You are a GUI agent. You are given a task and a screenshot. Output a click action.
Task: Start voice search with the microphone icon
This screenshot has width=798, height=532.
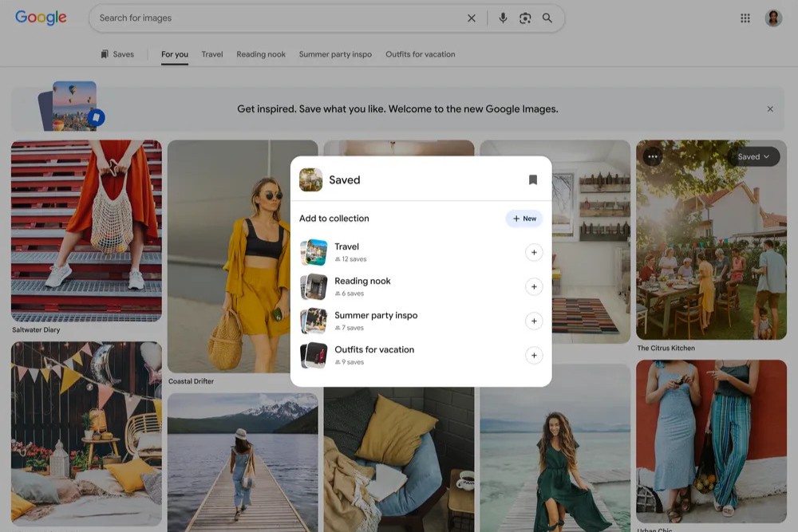point(503,18)
